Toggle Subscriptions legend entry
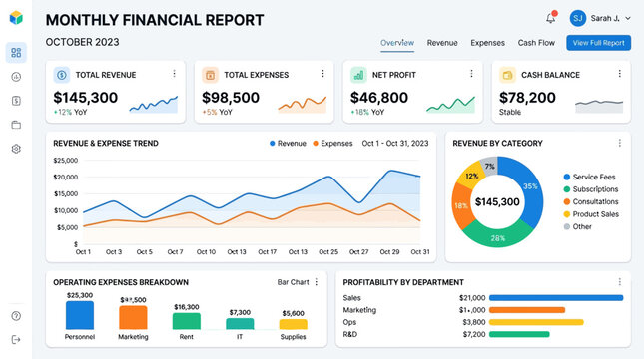644x359 pixels. (591, 189)
